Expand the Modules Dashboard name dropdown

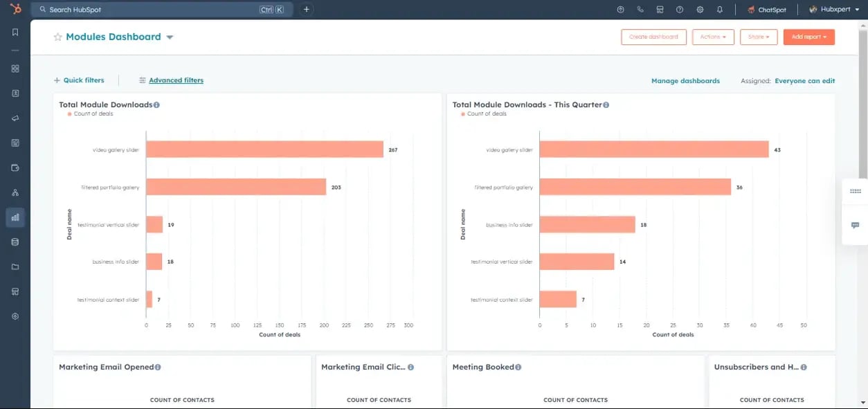point(170,37)
